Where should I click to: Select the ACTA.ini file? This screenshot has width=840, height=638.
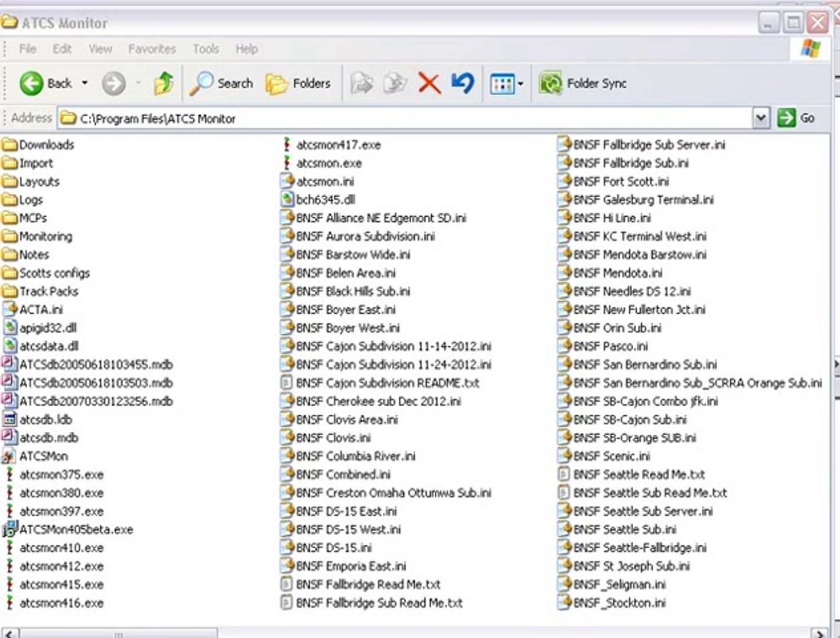tap(33, 310)
